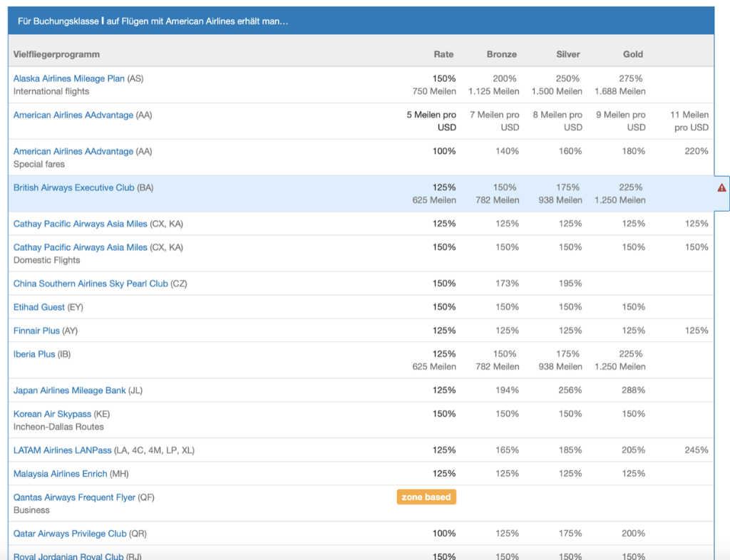Select the "750 Meilen" value for Alaska Airlines
The image size is (730, 560).
pos(434,91)
